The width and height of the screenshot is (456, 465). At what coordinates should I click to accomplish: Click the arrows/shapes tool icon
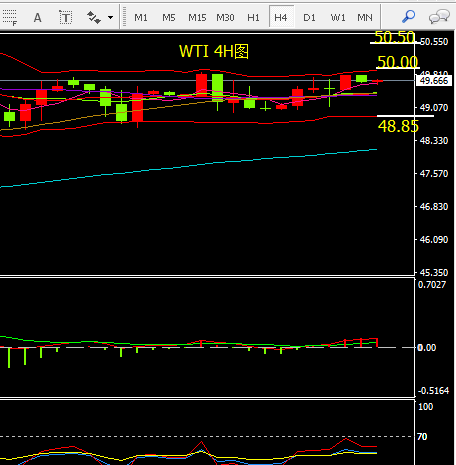(x=94, y=17)
